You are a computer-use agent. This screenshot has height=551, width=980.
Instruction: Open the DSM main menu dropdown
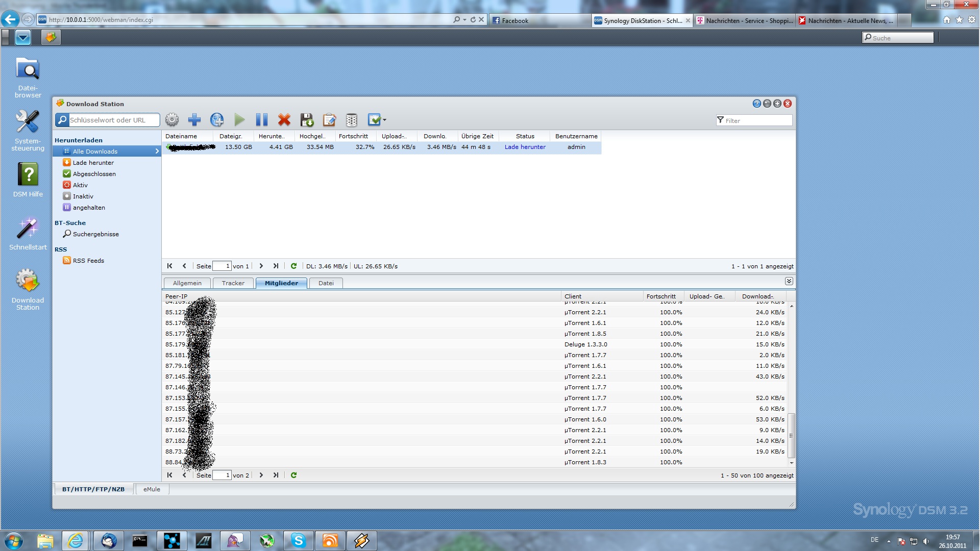coord(23,37)
